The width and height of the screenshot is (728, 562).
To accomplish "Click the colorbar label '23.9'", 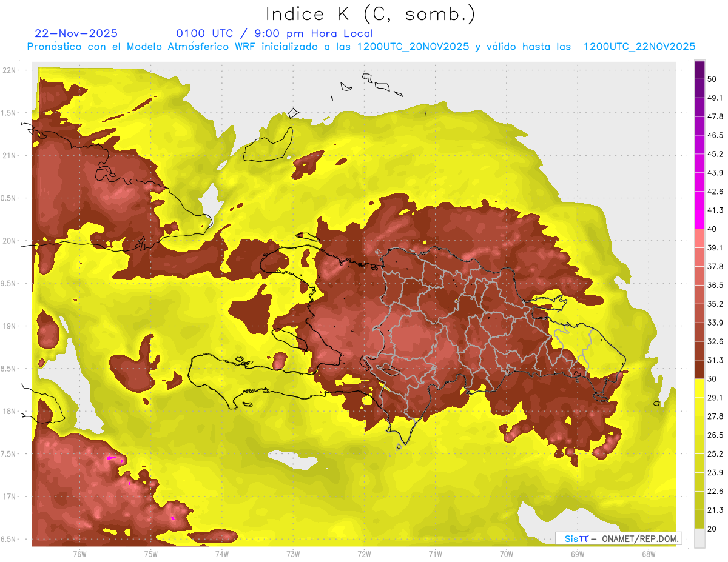I will point(715,473).
